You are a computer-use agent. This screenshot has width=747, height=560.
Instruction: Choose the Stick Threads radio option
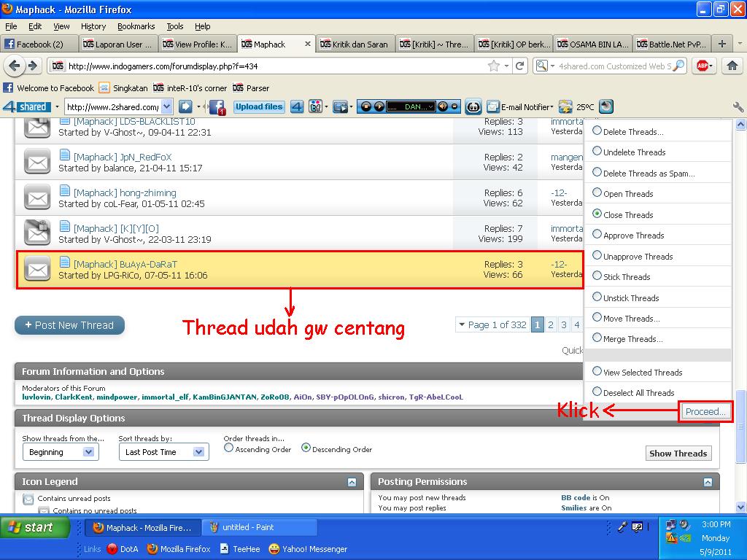(597, 276)
